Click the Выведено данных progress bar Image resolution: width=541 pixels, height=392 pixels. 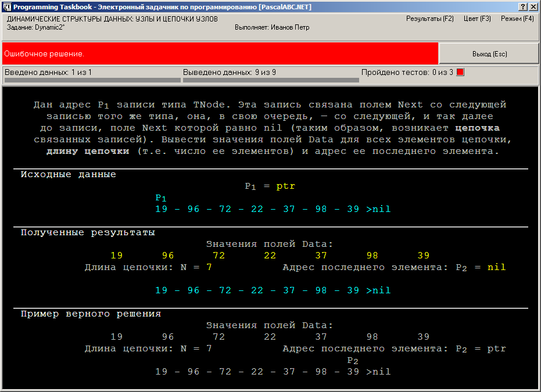point(271,80)
